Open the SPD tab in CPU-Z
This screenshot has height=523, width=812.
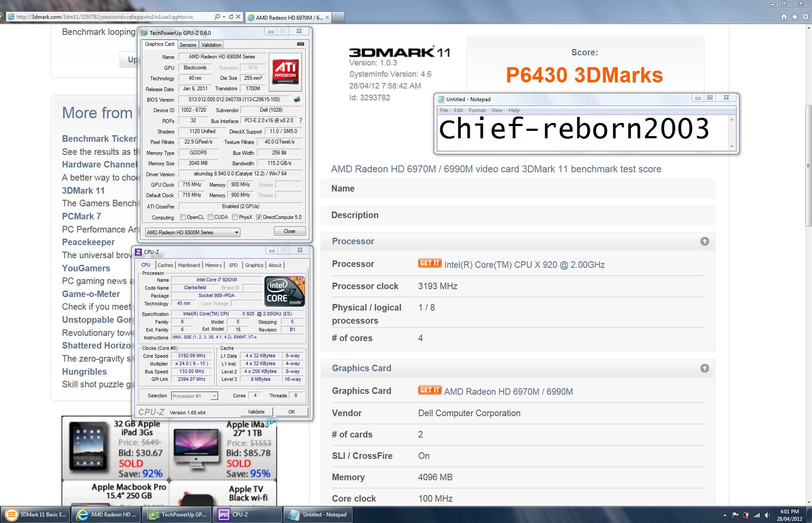point(233,265)
